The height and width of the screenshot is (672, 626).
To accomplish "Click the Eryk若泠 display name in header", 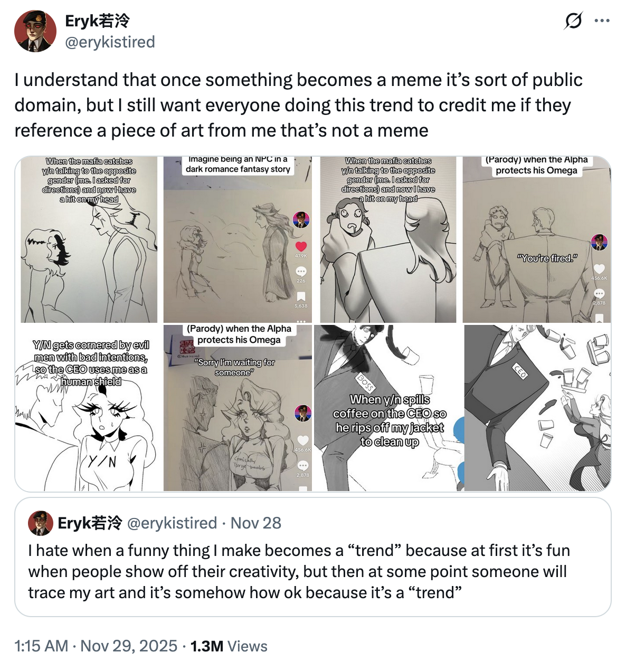I will coord(97,21).
